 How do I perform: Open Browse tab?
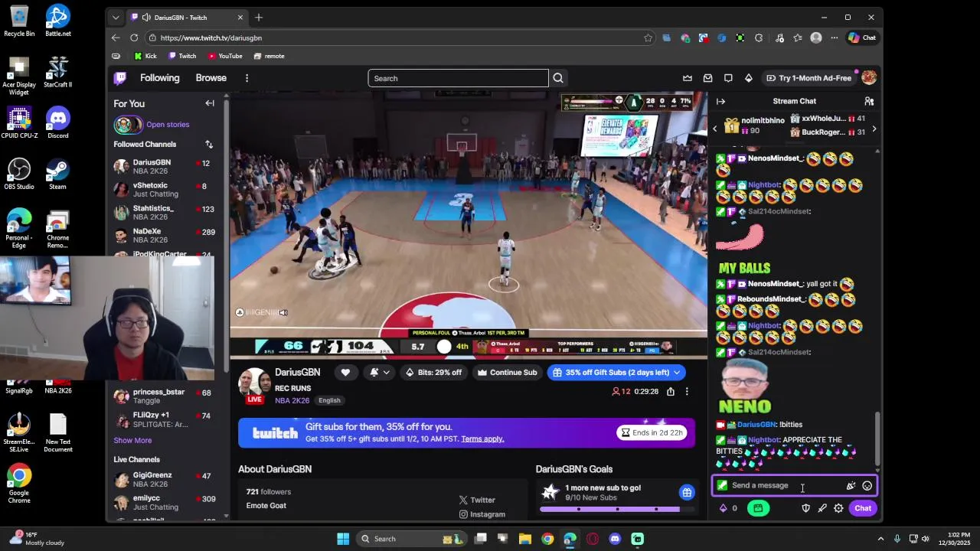tap(211, 78)
